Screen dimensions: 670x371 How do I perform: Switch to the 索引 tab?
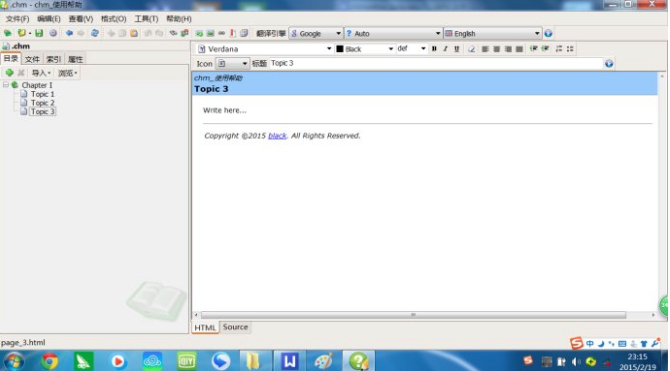tap(53, 59)
